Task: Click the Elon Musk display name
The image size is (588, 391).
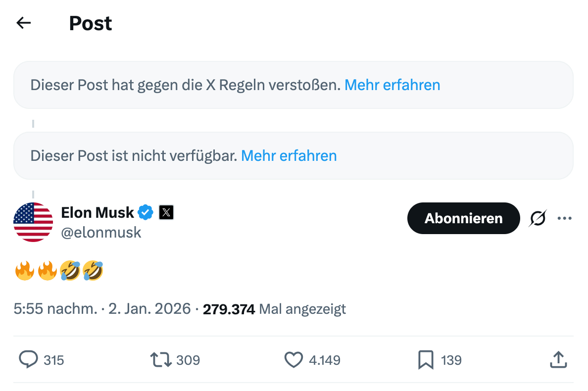Action: coord(98,213)
